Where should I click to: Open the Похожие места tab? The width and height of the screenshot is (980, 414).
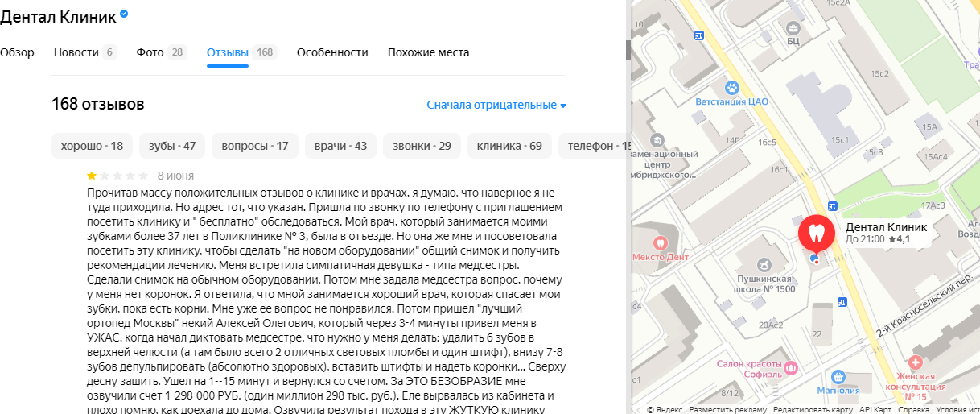428,52
